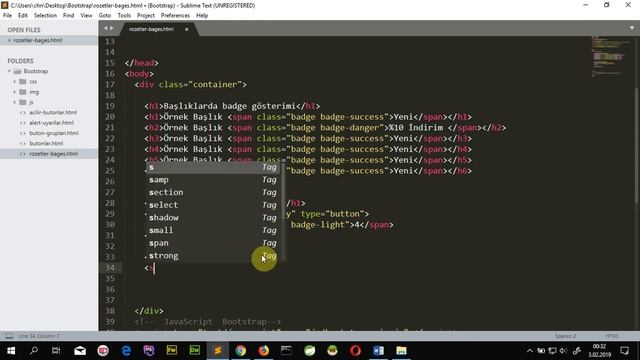Viewport: 640px width, 360px height.
Task: Choose 'section' from autocomplete list
Action: pyautogui.click(x=213, y=193)
